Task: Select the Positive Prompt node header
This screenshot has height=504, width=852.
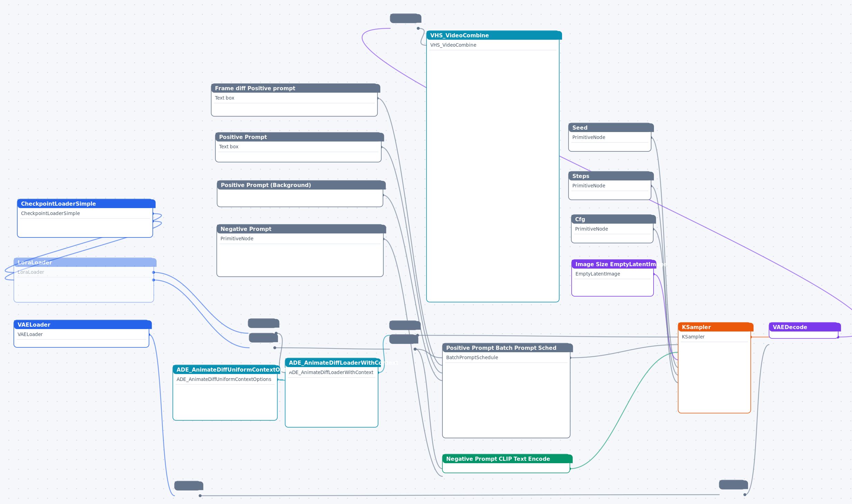Action: point(299,137)
